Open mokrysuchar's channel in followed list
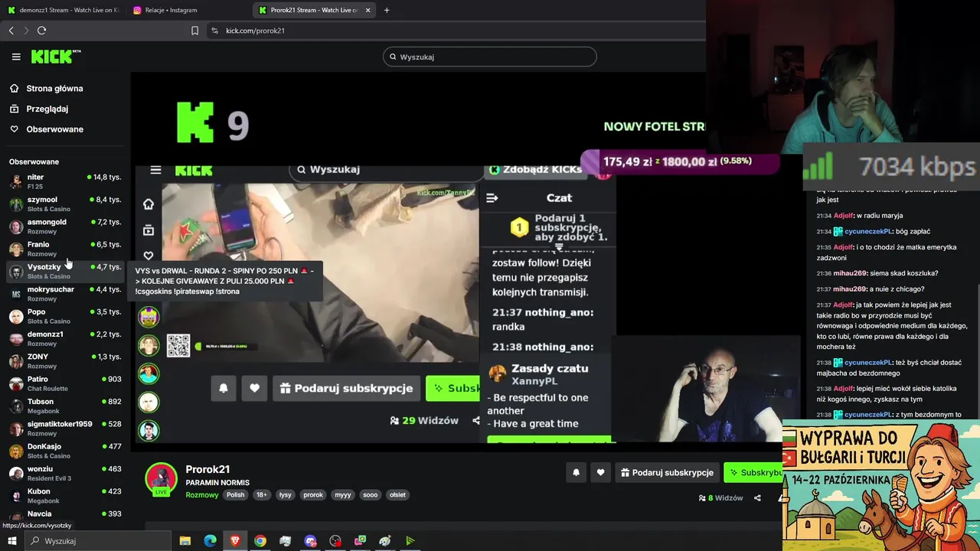 (65, 294)
